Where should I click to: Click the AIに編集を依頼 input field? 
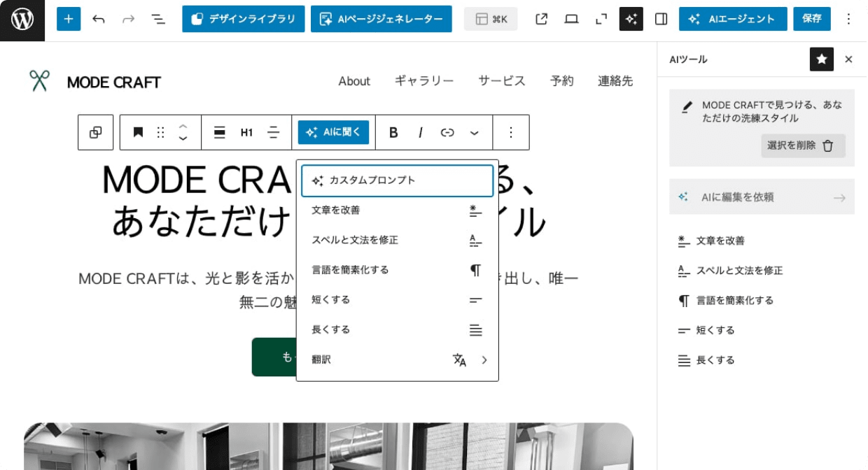pyautogui.click(x=762, y=197)
